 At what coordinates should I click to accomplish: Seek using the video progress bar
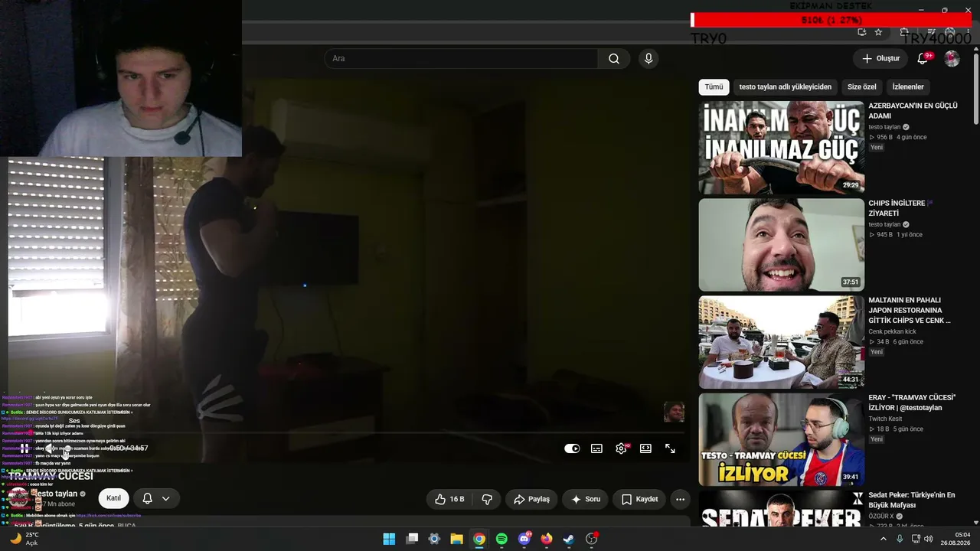point(349,433)
